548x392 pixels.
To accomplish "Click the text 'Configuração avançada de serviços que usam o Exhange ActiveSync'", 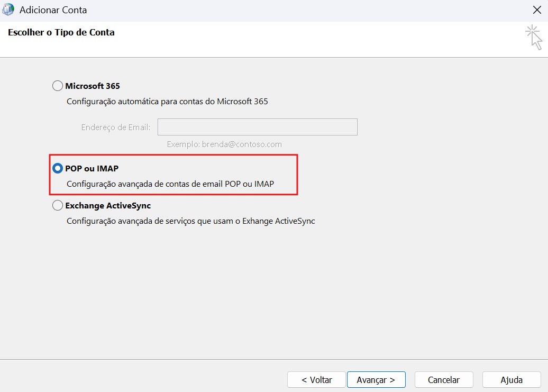I will click(x=191, y=221).
